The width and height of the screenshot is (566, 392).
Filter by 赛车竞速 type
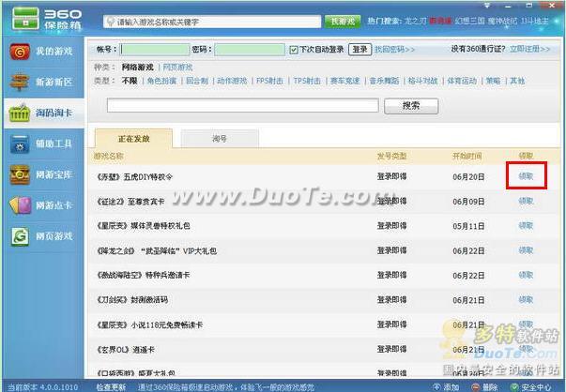click(x=345, y=81)
